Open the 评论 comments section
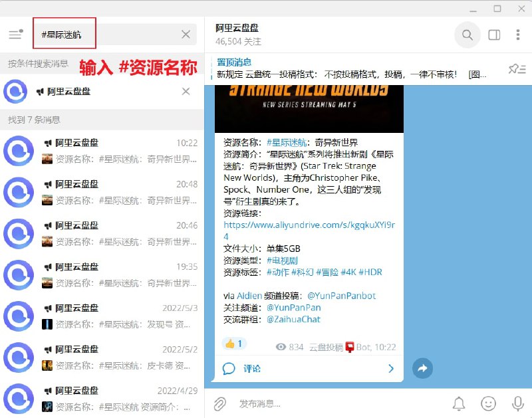Screen dimensions: 532x418 pyautogui.click(x=252, y=369)
